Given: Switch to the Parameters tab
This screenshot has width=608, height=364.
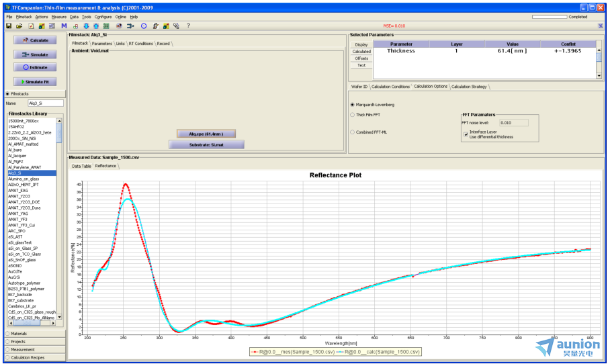Looking at the screenshot, I should click(102, 44).
